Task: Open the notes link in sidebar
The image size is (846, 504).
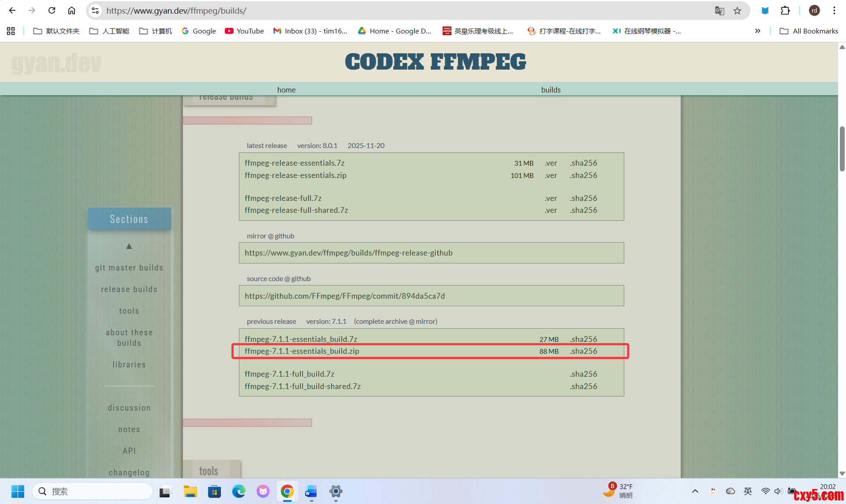Action: coord(129,430)
